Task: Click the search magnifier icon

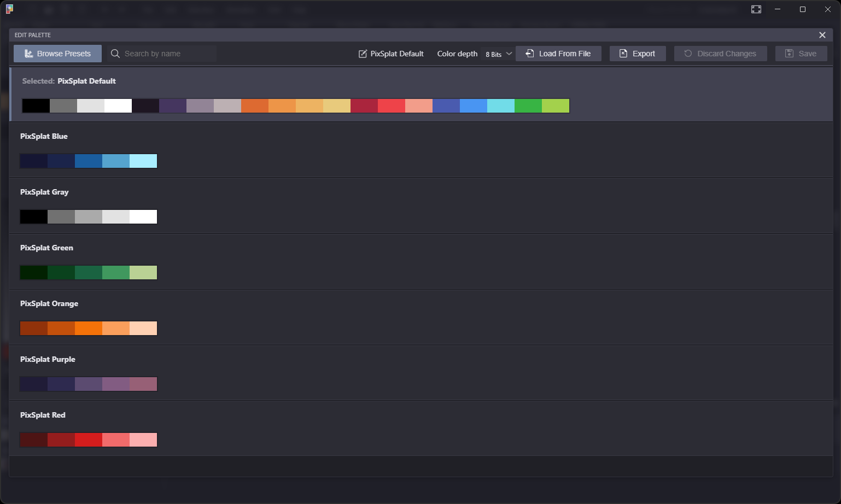Action: tap(115, 54)
